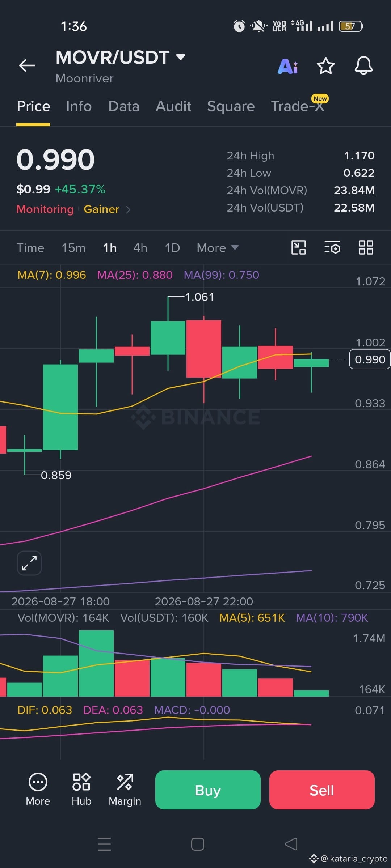Tap the MA(25): 0.880 indicator label
391x868 pixels.
tap(135, 275)
